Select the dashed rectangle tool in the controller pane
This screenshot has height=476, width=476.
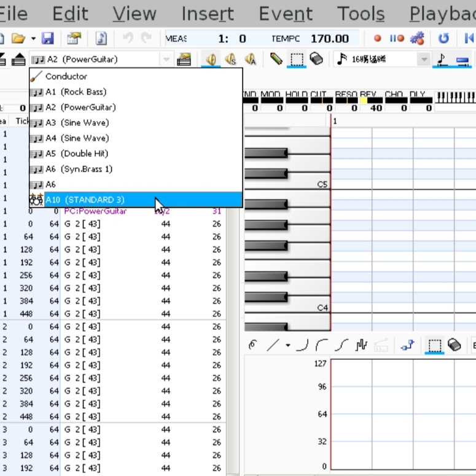pyautogui.click(x=434, y=345)
